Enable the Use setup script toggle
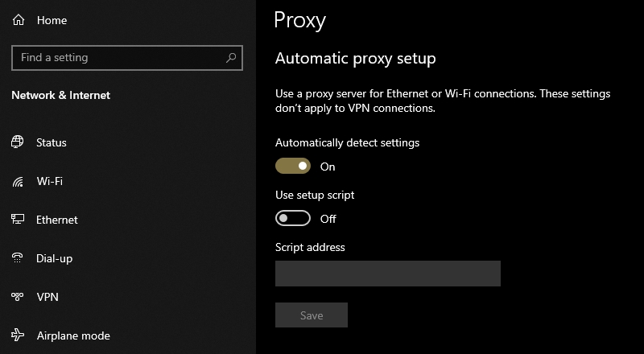This screenshot has width=644, height=354. pos(293,219)
